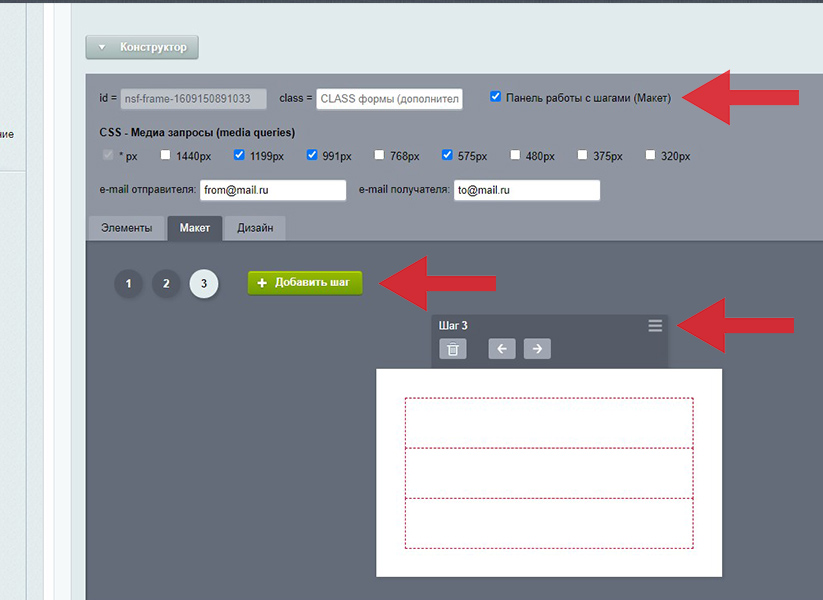The height and width of the screenshot is (600, 823).
Task: Click the Добавить шаг button
Action: point(305,283)
